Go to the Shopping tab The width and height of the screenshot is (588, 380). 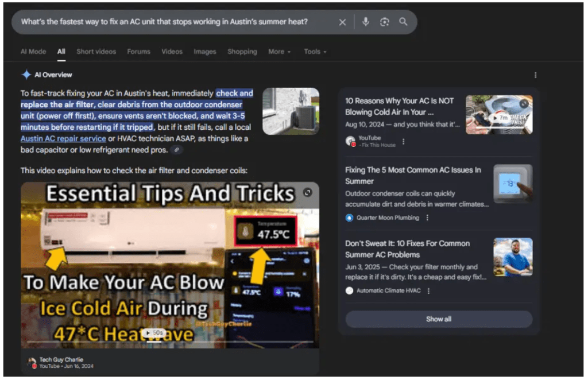pos(242,52)
